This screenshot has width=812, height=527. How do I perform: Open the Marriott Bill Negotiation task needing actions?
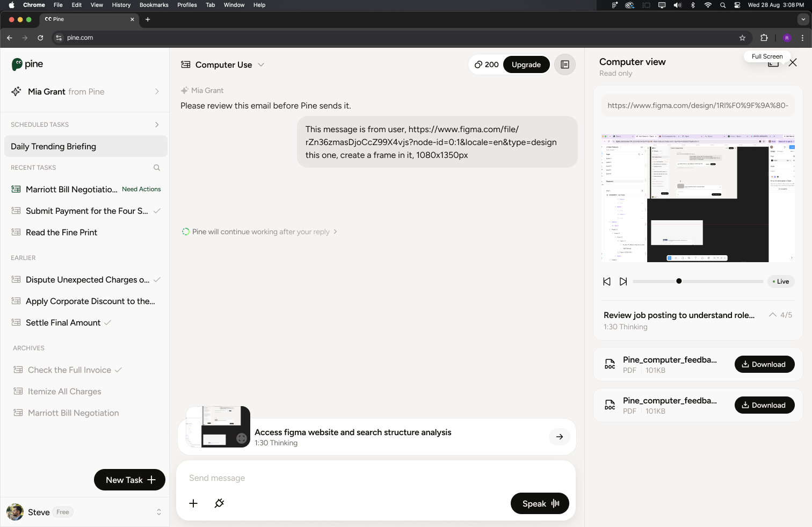coord(86,189)
